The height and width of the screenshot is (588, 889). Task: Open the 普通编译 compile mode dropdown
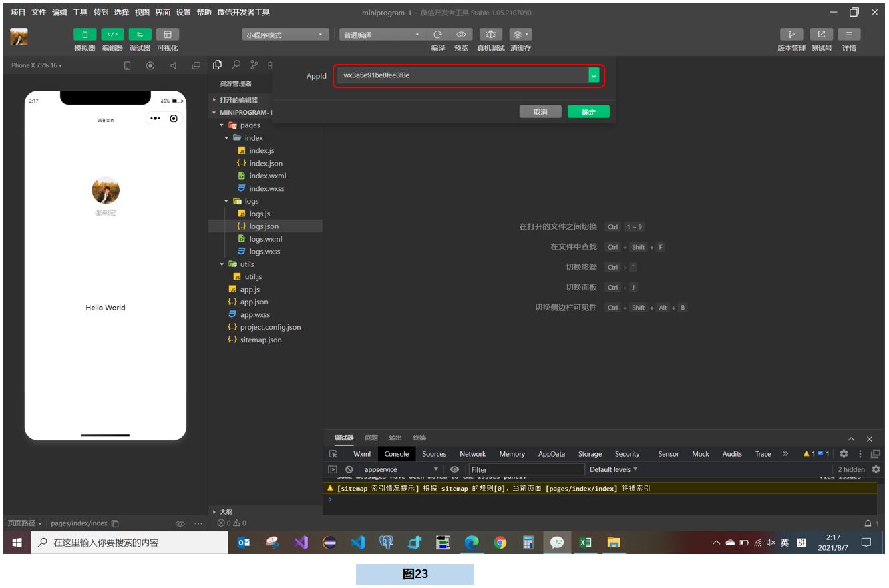click(382, 35)
